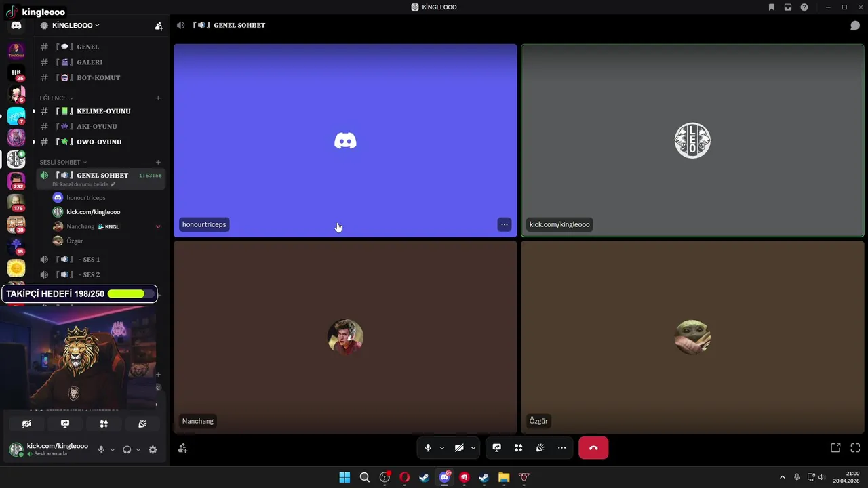Toggle camera in bottom call toolbar
The height and width of the screenshot is (488, 868).
tap(459, 448)
